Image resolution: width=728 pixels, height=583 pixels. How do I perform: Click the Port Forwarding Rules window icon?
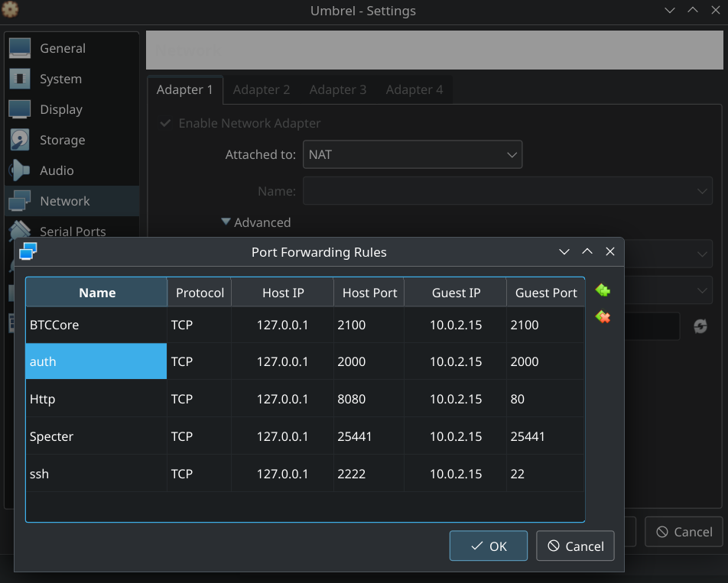pyautogui.click(x=28, y=251)
